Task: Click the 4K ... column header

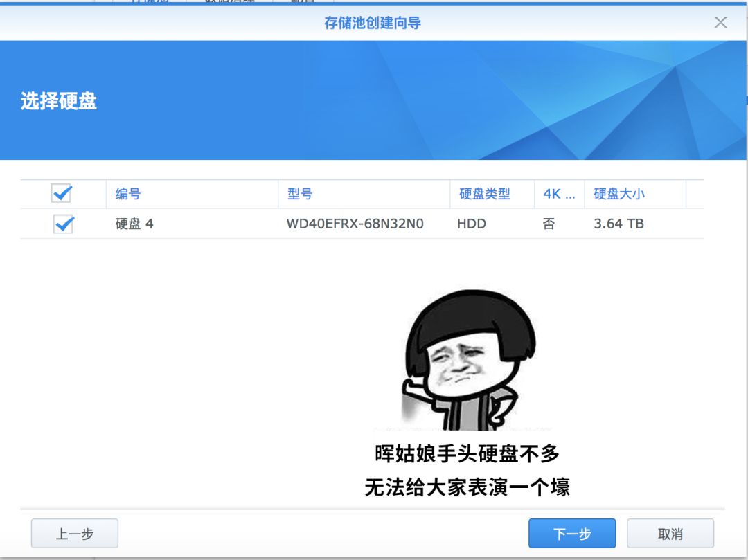Action: [559, 194]
